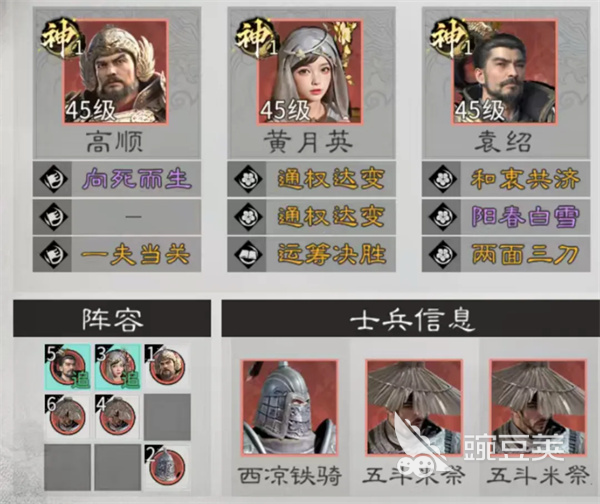600x504 pixels.
Task: Click formation slot 1 with 高顺
Action: click(167, 367)
